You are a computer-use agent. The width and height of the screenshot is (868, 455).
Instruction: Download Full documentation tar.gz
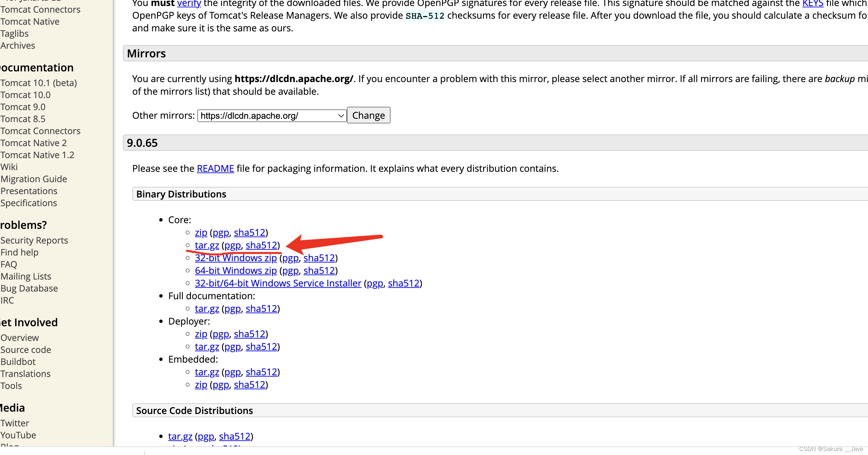(207, 309)
